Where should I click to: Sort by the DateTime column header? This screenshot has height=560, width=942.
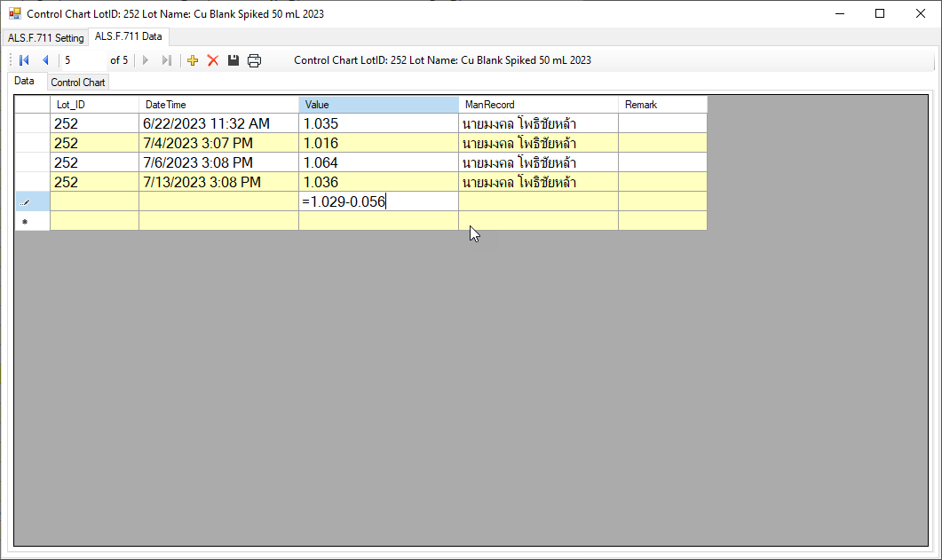point(218,105)
